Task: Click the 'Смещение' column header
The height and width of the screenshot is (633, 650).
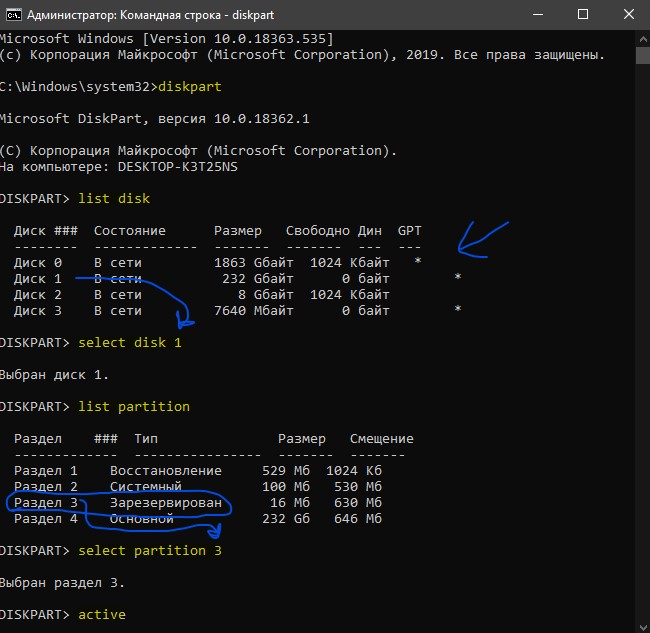Action: click(381, 439)
